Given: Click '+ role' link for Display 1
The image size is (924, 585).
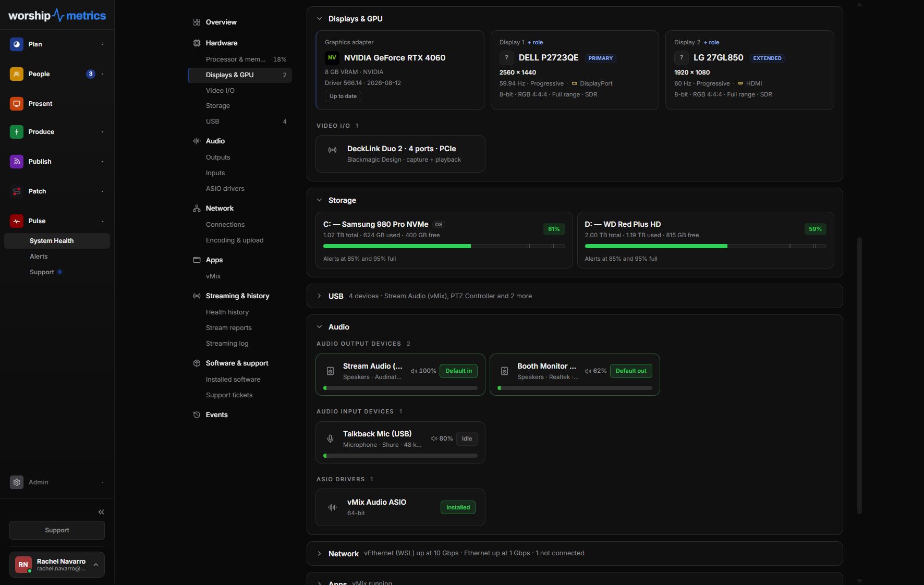Looking at the screenshot, I should pos(535,42).
